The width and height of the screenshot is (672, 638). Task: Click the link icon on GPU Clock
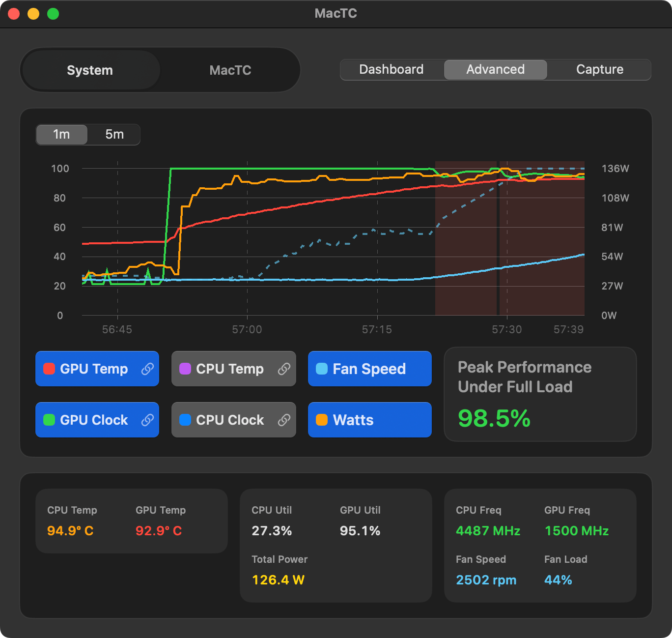pyautogui.click(x=147, y=420)
